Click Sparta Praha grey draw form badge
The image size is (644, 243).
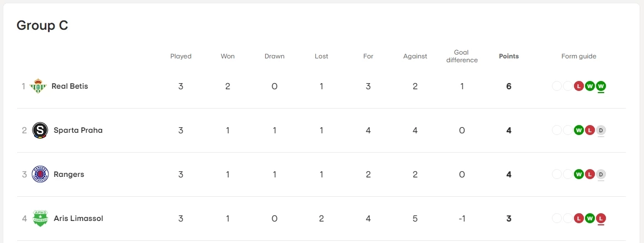601,130
